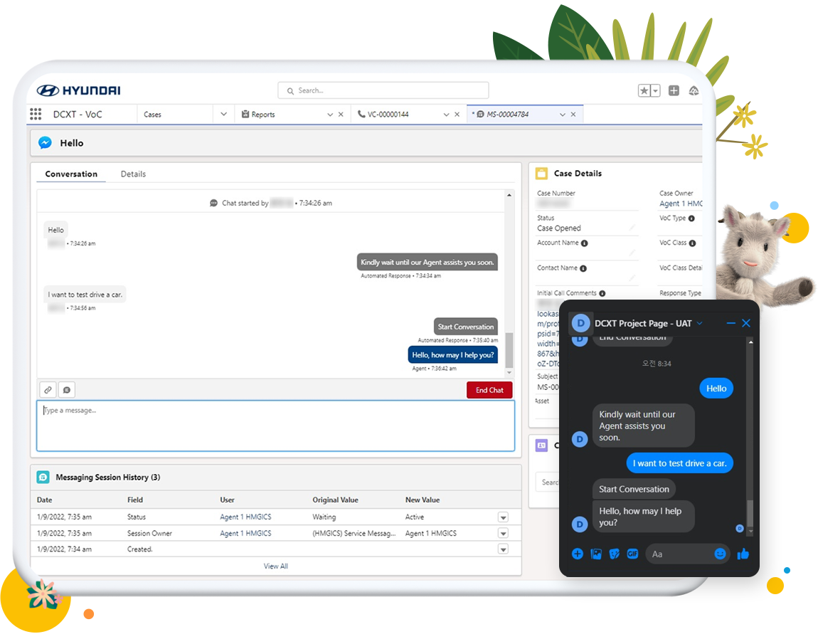
Task: Click the Messaging Session History icon
Action: pos(43,477)
